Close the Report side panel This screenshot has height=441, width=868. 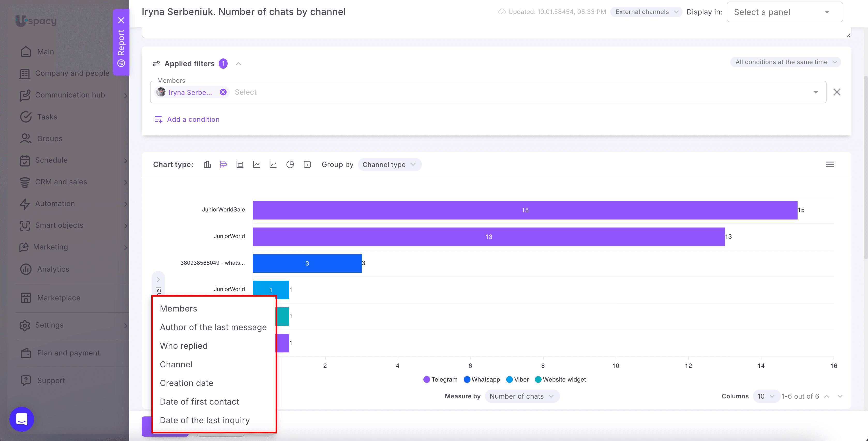(121, 20)
